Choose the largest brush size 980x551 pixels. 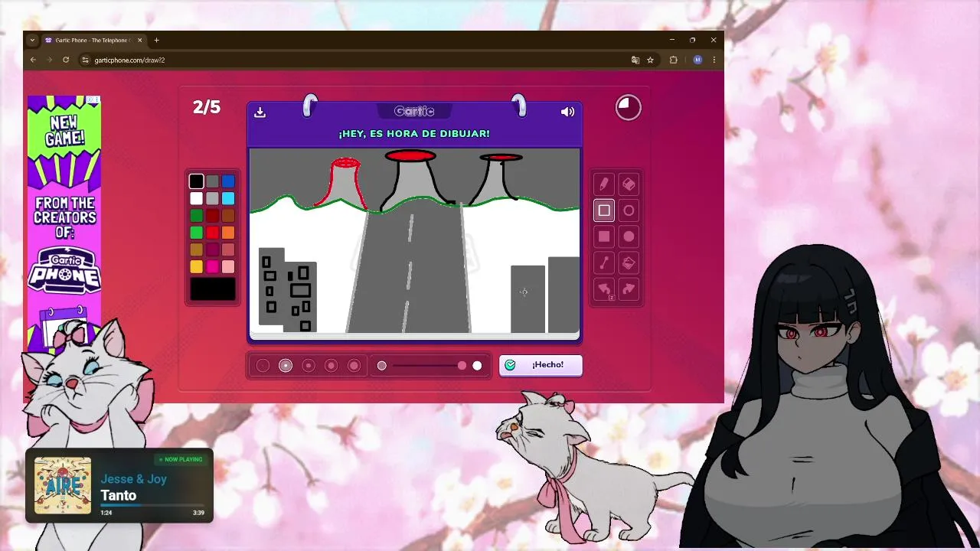point(354,366)
